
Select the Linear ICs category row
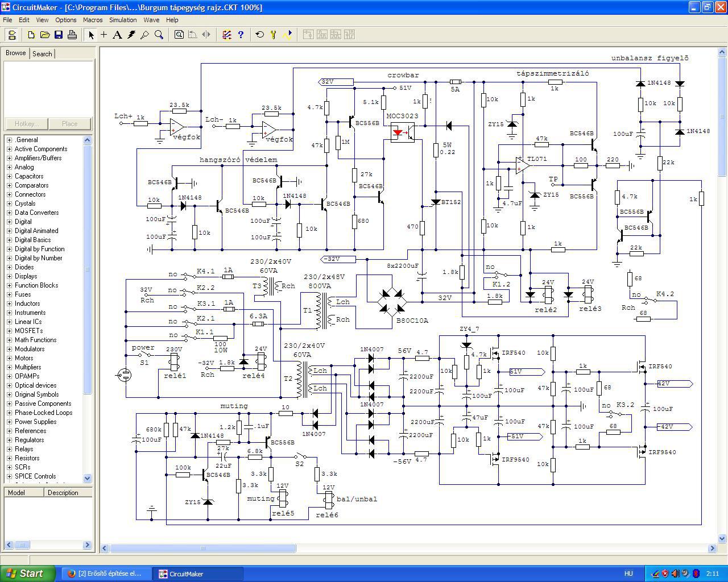coord(28,322)
